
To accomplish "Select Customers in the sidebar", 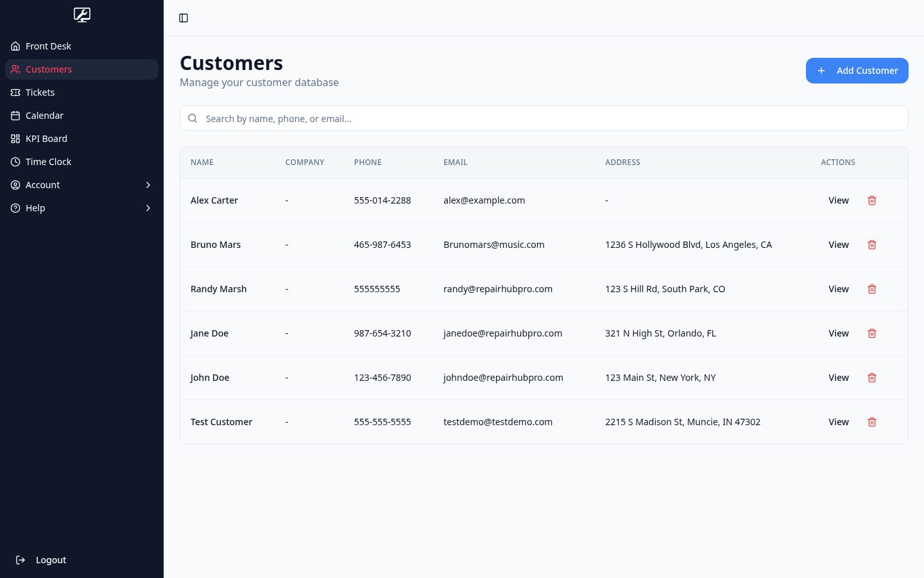I will (81, 69).
